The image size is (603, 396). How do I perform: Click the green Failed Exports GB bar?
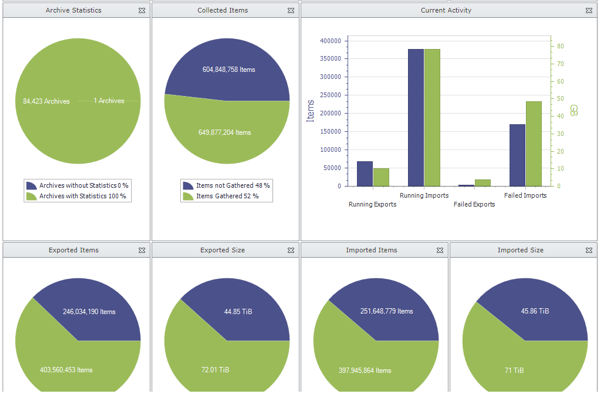(483, 183)
